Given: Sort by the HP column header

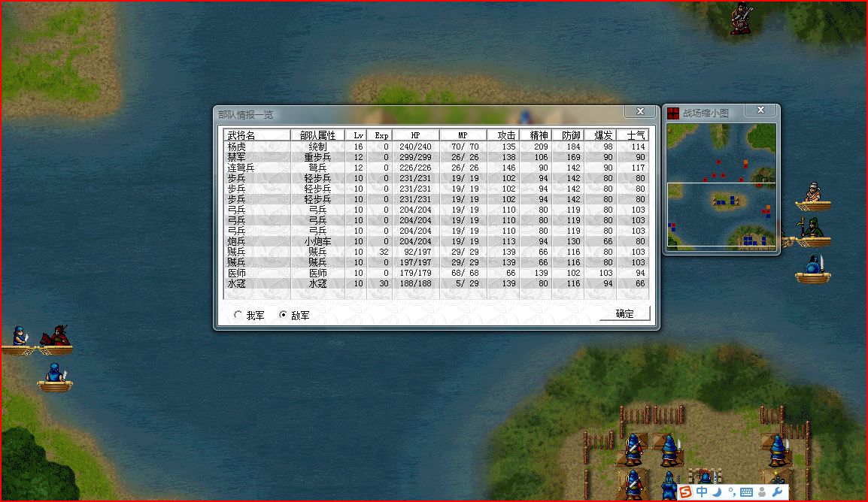Looking at the screenshot, I should click(x=416, y=135).
